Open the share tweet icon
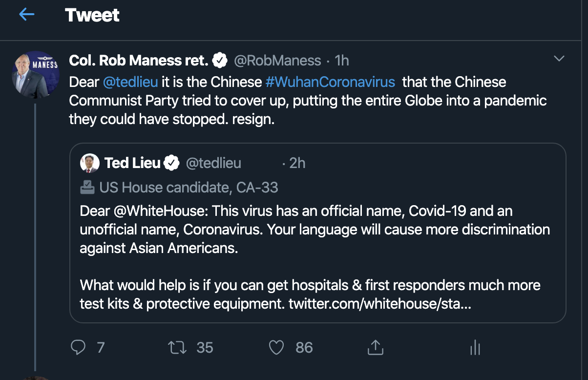Image resolution: width=588 pixels, height=380 pixels. [x=375, y=347]
